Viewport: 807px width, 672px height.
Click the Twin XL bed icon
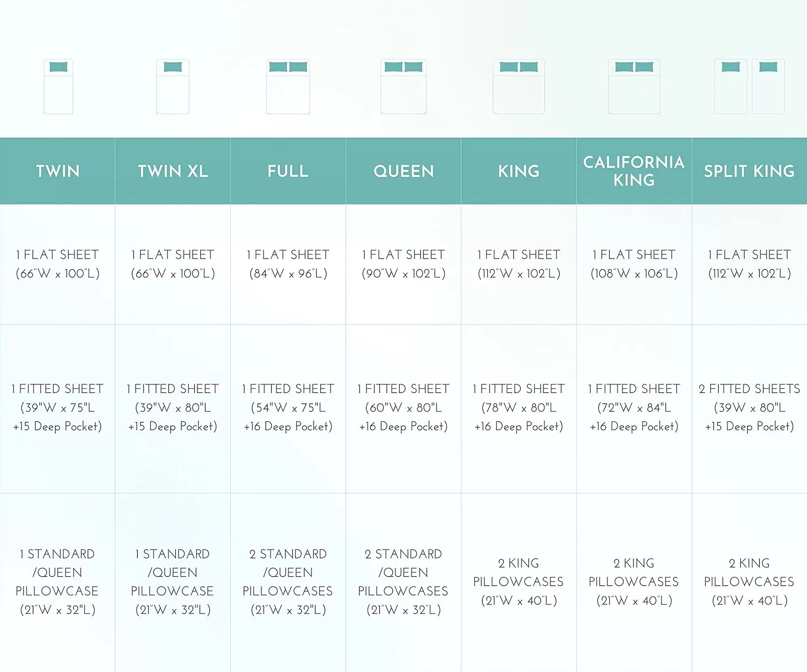(173, 87)
